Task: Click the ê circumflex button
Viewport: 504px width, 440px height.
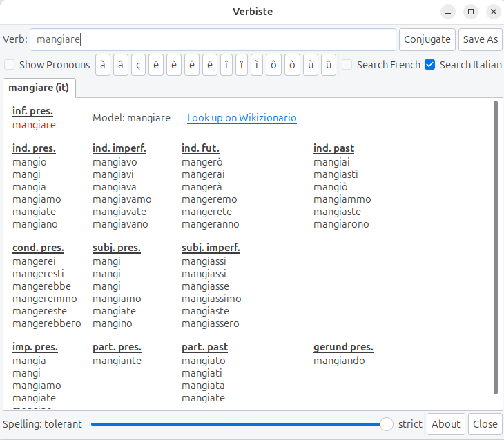Action: 192,65
